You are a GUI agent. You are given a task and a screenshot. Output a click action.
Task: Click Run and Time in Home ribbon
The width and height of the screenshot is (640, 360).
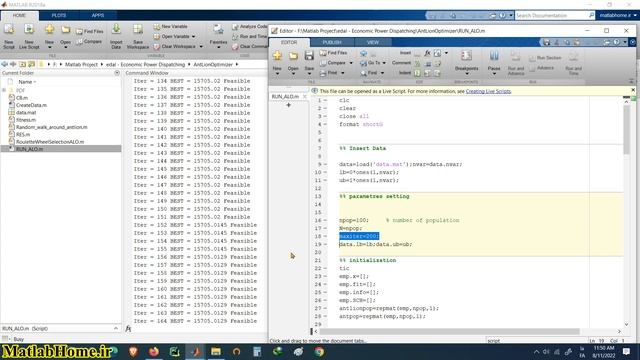(249, 36)
